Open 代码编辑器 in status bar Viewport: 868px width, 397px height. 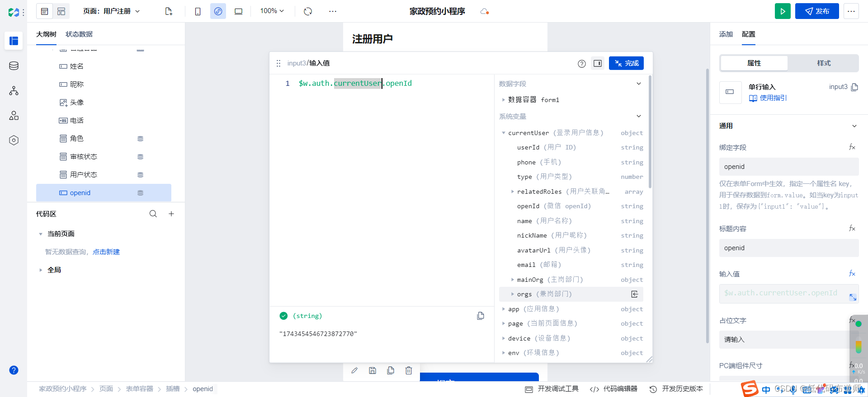pos(613,389)
